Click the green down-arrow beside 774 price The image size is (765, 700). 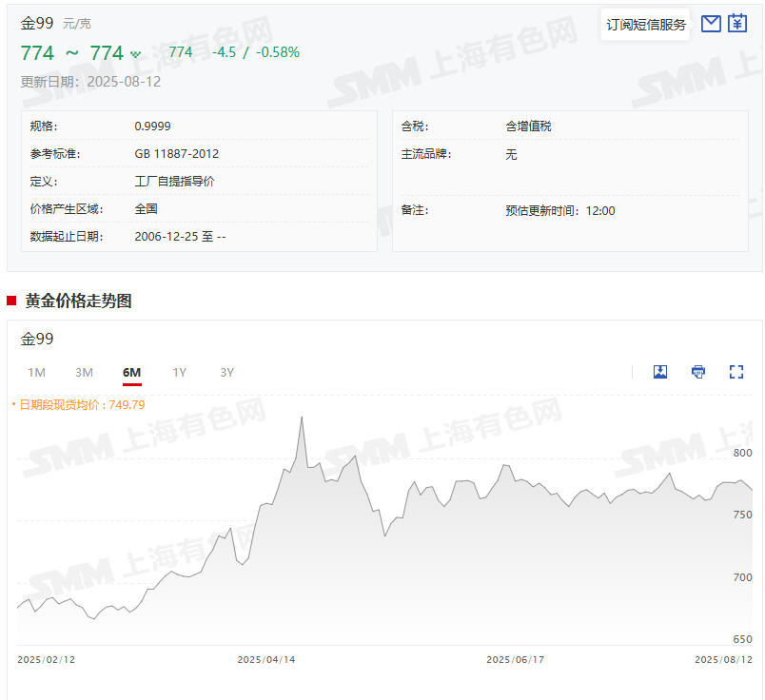135,54
